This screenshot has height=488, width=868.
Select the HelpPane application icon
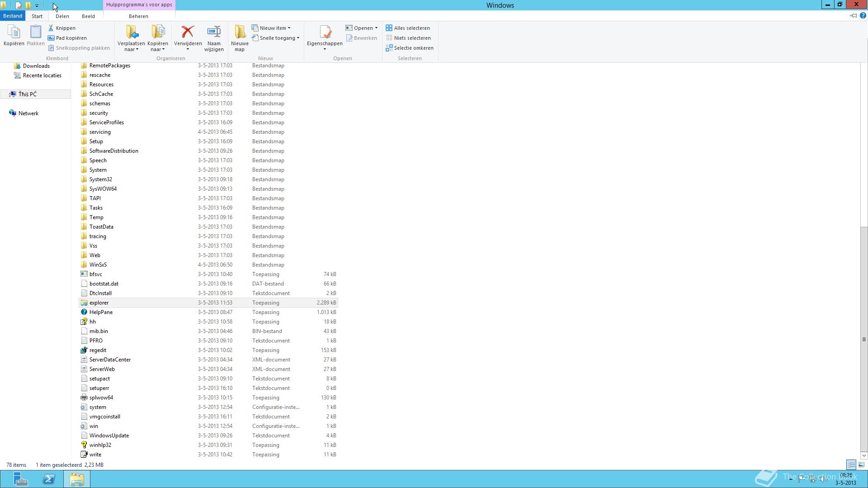[84, 312]
